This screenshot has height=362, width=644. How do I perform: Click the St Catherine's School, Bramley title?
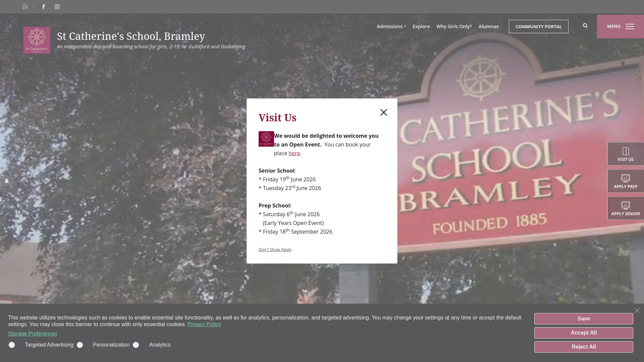click(x=131, y=36)
